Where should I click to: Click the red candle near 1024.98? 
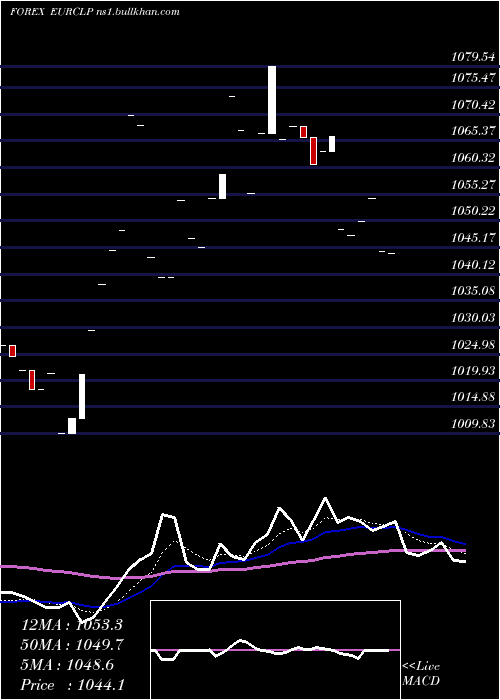point(12,351)
